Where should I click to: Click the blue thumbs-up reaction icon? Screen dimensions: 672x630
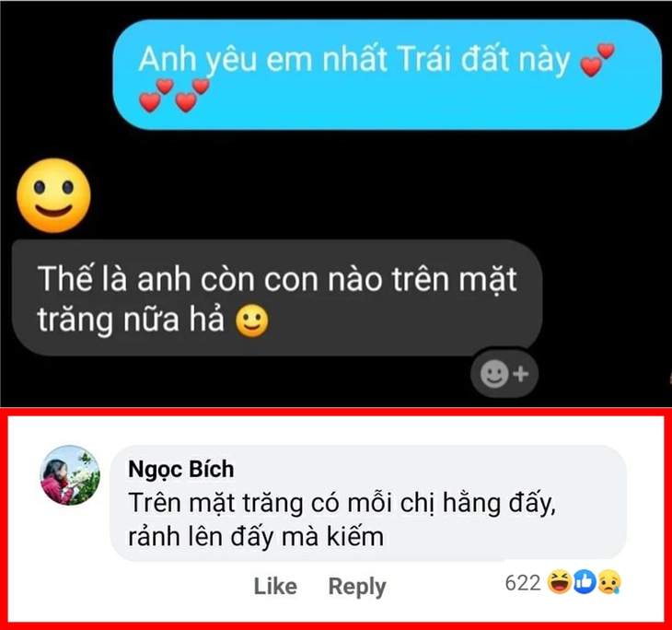584,582
